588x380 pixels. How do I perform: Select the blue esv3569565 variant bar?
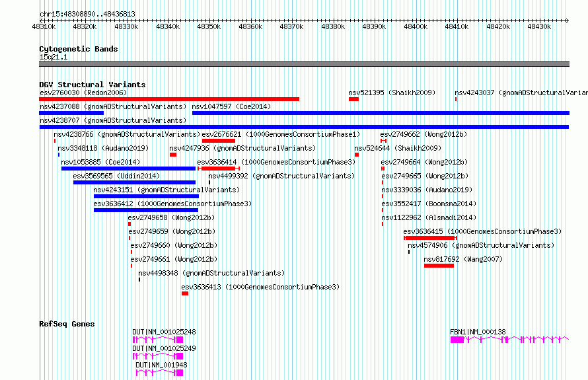point(134,182)
